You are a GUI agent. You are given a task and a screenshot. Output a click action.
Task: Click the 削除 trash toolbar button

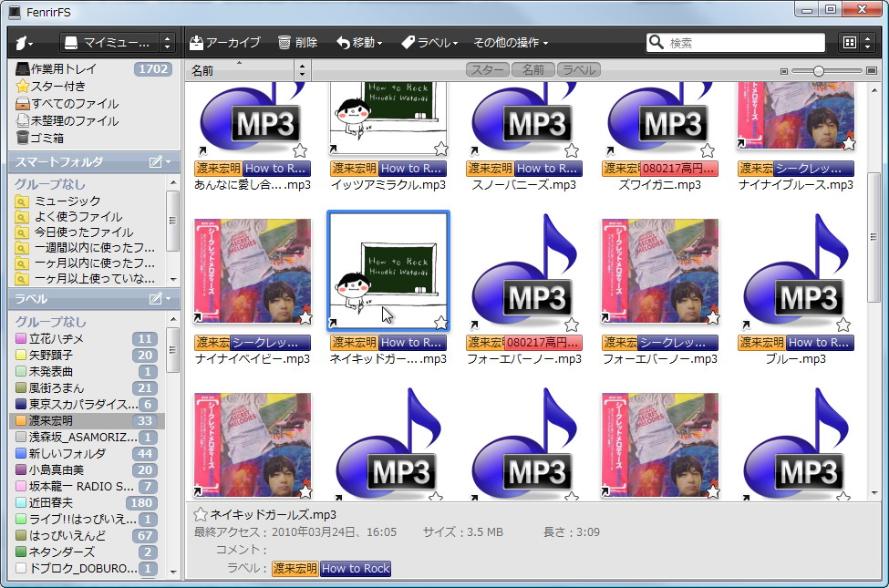pos(297,43)
